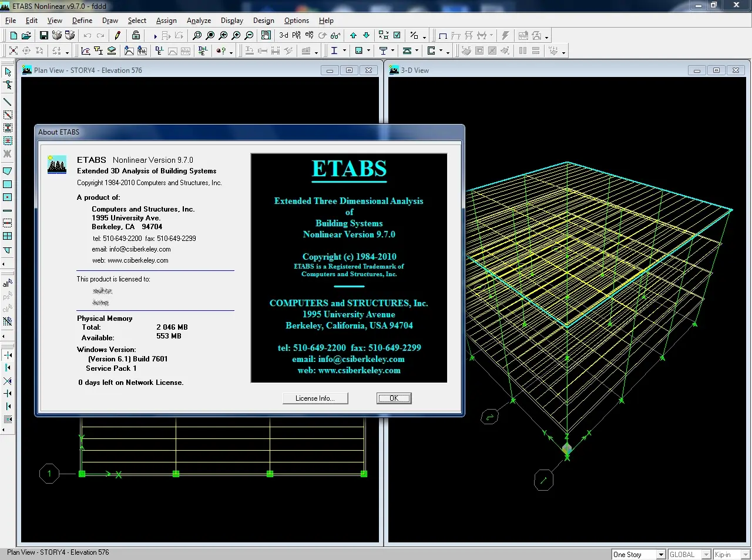Click status bar text 'Plan View - STORY4 - Elevation 576'
The height and width of the screenshot is (560, 752).
[x=58, y=552]
